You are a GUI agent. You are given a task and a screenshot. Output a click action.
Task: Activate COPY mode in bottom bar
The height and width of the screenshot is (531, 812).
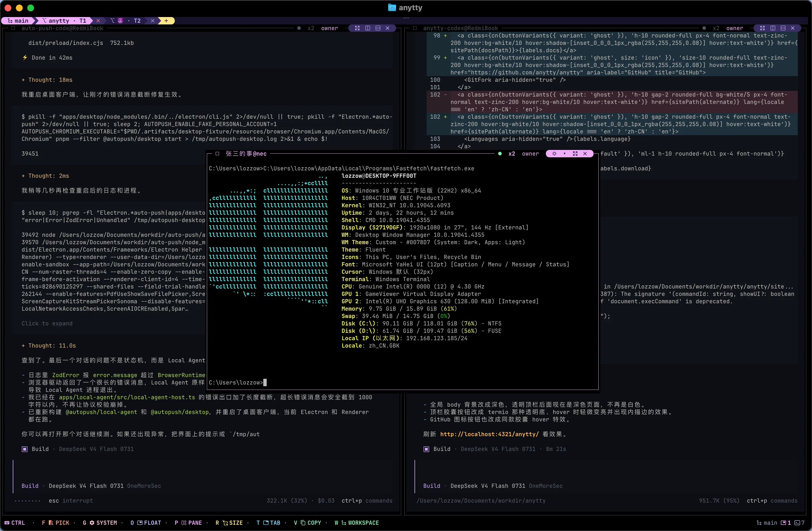pyautogui.click(x=308, y=523)
